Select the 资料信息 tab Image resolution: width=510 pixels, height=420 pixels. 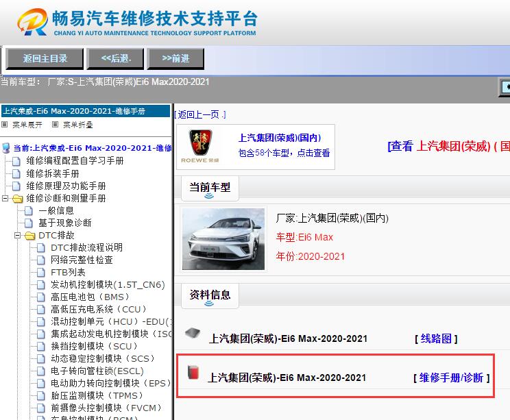pyautogui.click(x=210, y=295)
